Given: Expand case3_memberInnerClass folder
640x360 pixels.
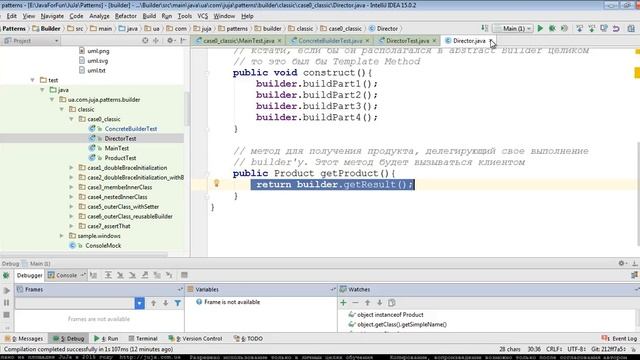Looking at the screenshot, I should coord(71,187).
